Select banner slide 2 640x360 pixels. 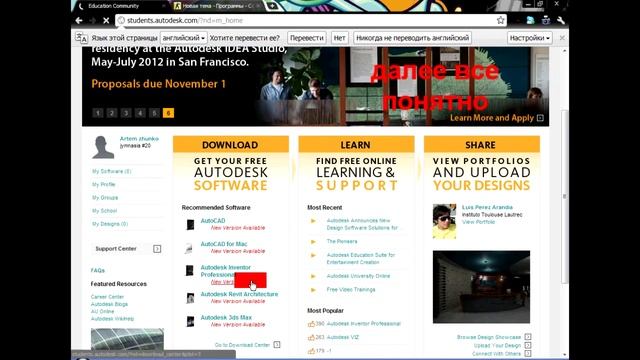coord(112,113)
